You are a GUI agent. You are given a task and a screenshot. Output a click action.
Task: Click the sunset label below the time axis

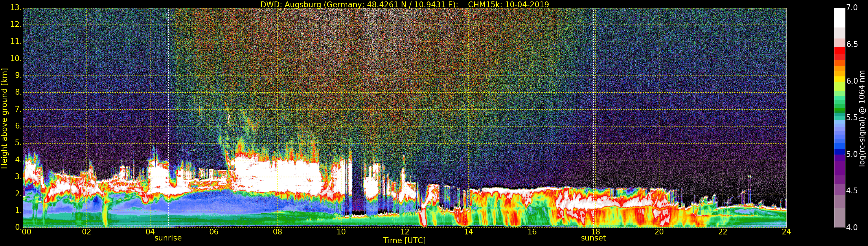[x=593, y=238]
